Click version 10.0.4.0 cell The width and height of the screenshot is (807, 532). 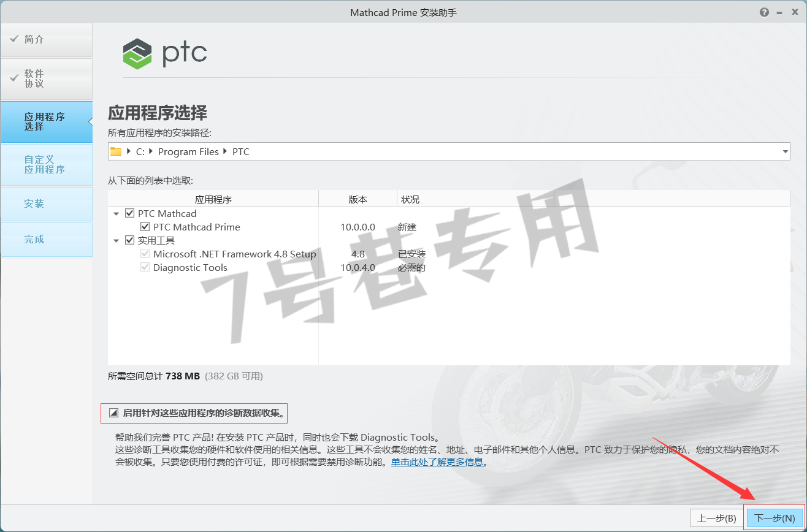pyautogui.click(x=358, y=267)
